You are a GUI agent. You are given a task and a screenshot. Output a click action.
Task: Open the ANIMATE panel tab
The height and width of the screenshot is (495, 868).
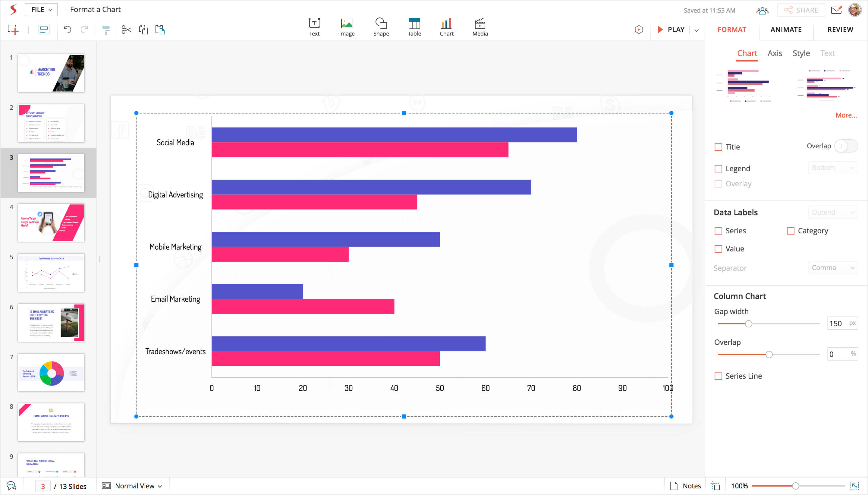(786, 30)
